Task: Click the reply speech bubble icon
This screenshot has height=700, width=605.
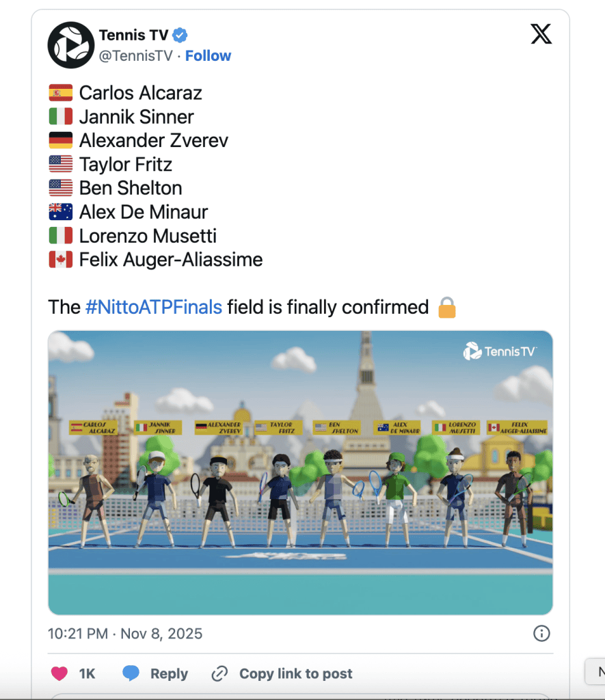Action: (131, 673)
